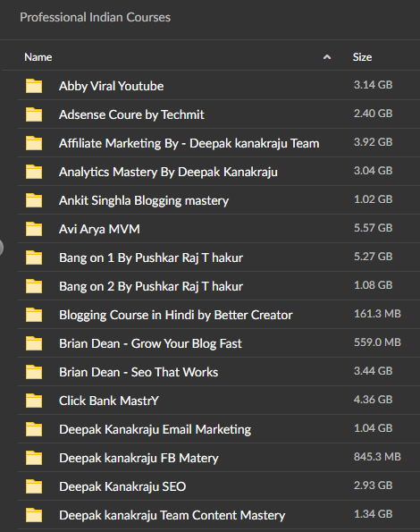Open folder icon for Deepak kanakraju FB Matery
The image size is (420, 532).
click(34, 458)
